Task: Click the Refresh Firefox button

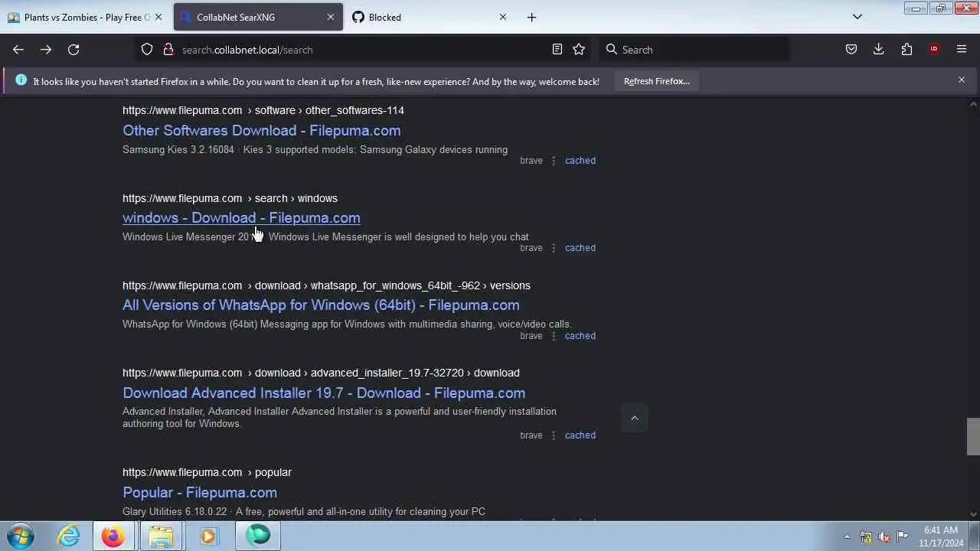Action: (656, 81)
